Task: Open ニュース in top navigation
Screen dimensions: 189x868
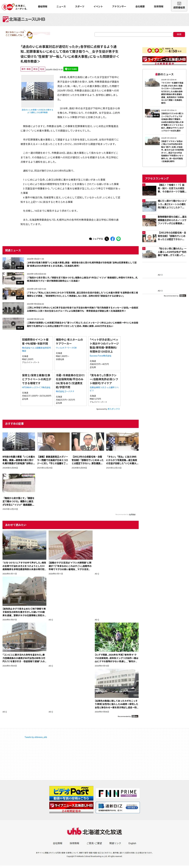Action: pos(61,6)
